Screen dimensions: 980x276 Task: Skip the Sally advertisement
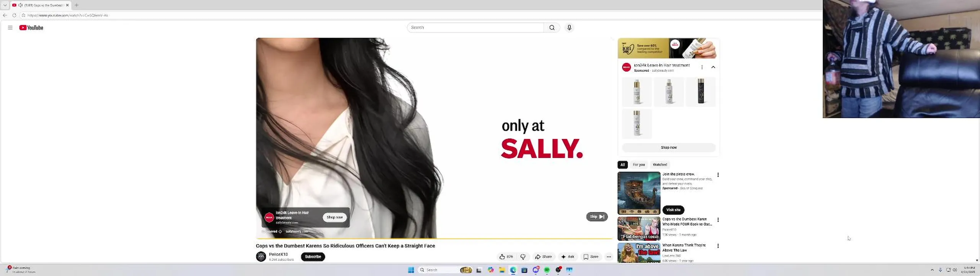[597, 217]
